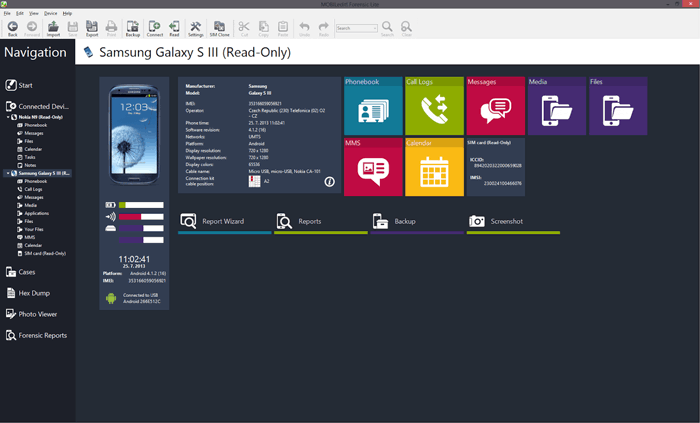Click the Screenshot button
Viewport: 700px width, 423px height.
(506, 221)
